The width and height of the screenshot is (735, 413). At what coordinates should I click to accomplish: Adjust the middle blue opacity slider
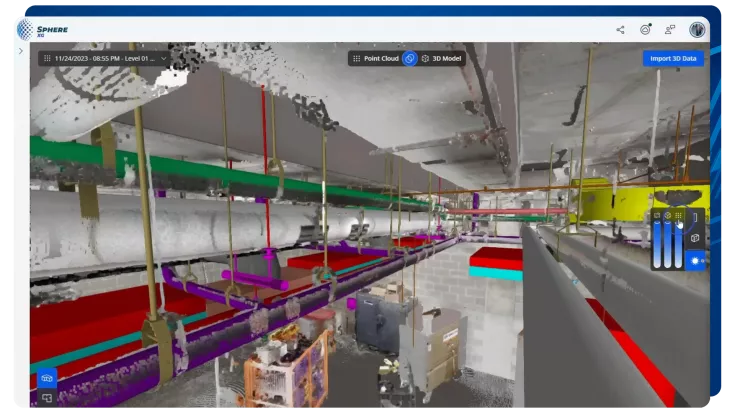(x=668, y=244)
